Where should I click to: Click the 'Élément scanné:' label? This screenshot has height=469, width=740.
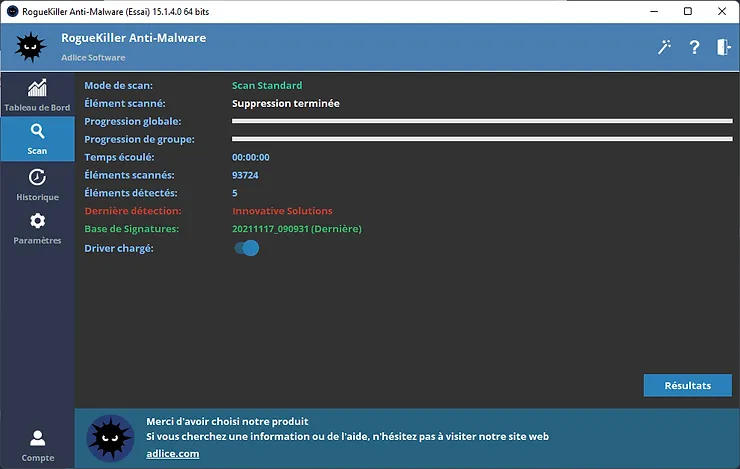tap(125, 103)
